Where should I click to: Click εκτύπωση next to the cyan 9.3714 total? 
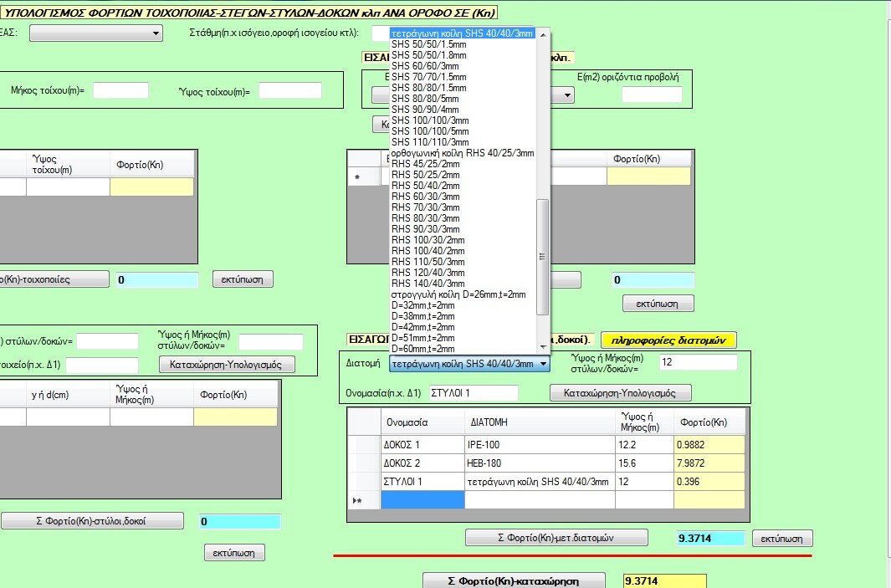[782, 539]
